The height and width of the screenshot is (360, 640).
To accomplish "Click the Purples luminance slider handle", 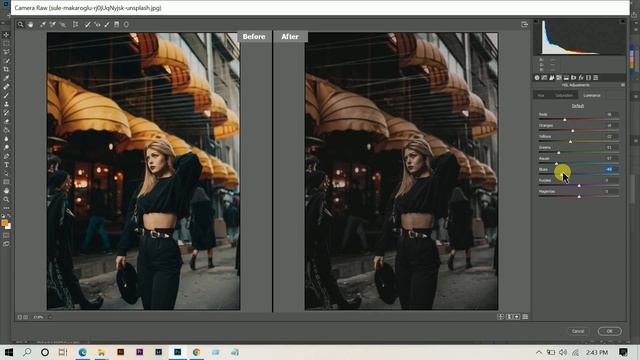I will pyautogui.click(x=579, y=186).
